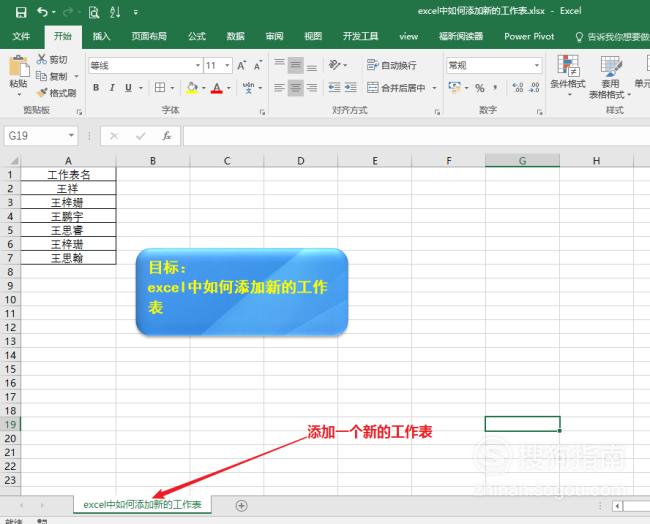Open the font name dropdown 等线
The height and width of the screenshot is (524, 650).
pos(198,66)
